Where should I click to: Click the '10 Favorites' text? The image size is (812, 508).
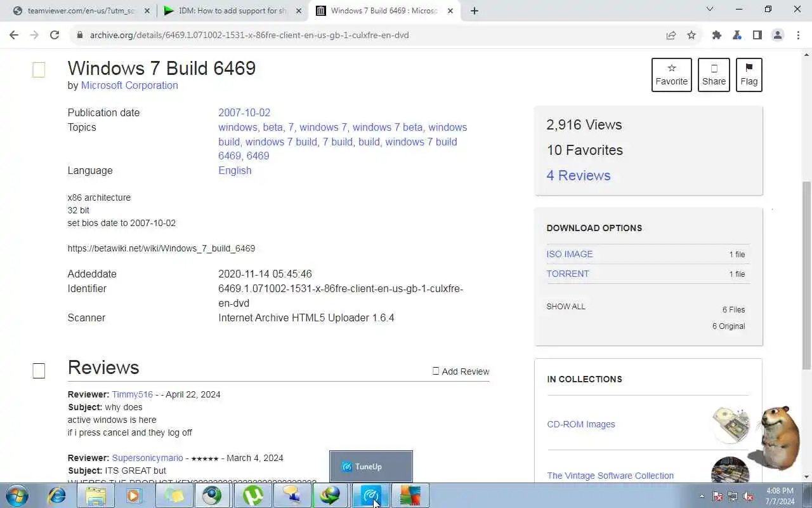coord(585,150)
